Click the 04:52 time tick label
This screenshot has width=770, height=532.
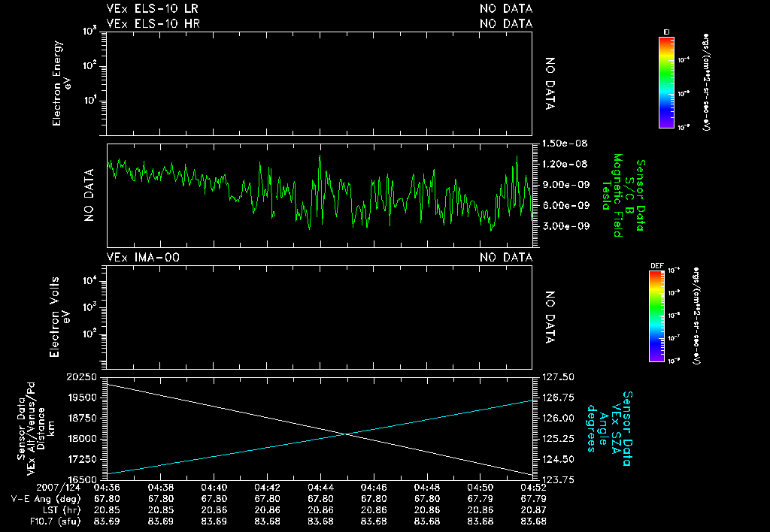click(533, 488)
